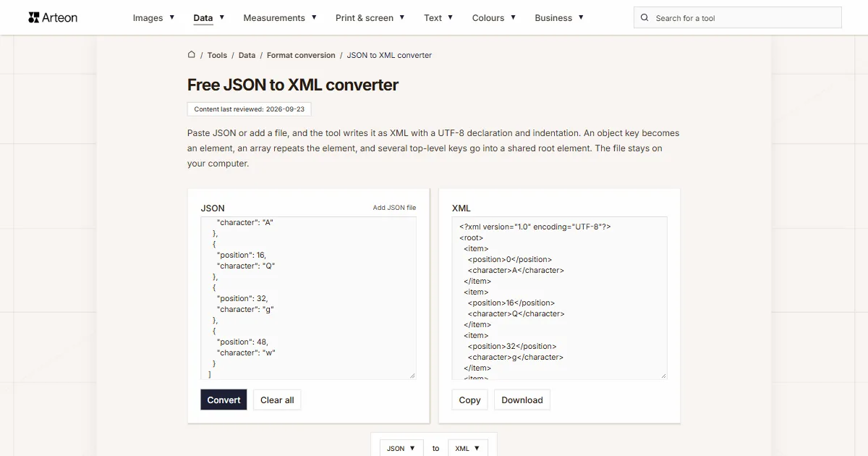Click the XML declaration line in output
The height and width of the screenshot is (456, 868).
(x=535, y=227)
